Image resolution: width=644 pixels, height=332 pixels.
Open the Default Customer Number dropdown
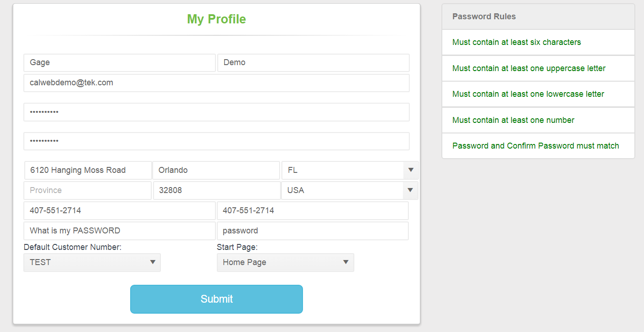[92, 262]
